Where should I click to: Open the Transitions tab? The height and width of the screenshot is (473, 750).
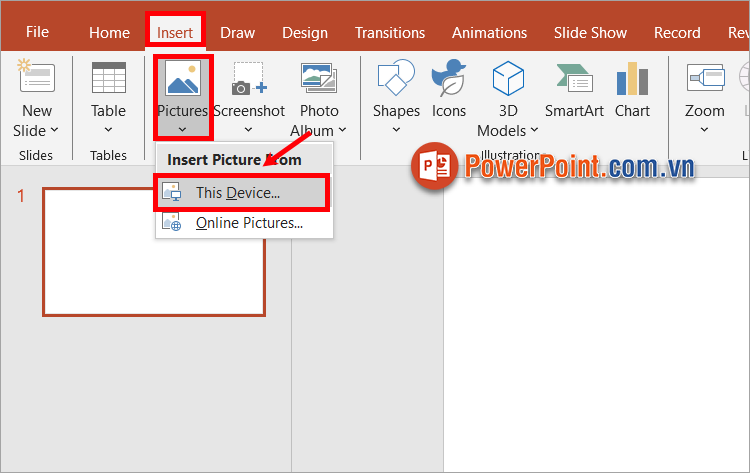(390, 33)
